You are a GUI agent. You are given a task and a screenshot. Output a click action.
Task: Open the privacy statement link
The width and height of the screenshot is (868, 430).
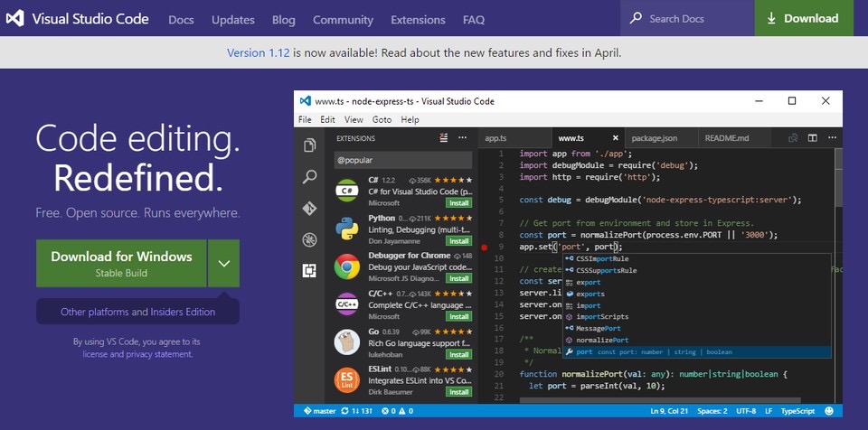[x=159, y=354]
